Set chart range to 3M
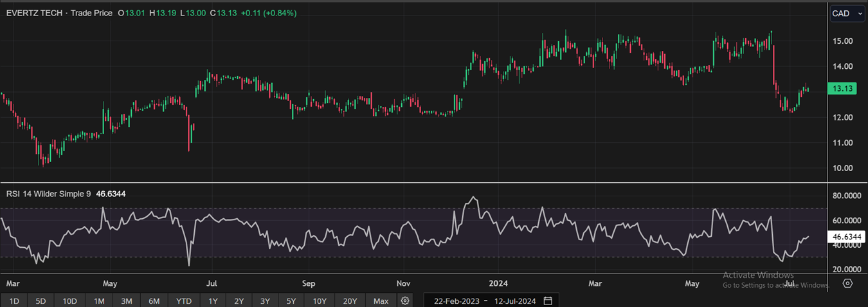Viewport: 868px width, 307px height. (x=127, y=301)
